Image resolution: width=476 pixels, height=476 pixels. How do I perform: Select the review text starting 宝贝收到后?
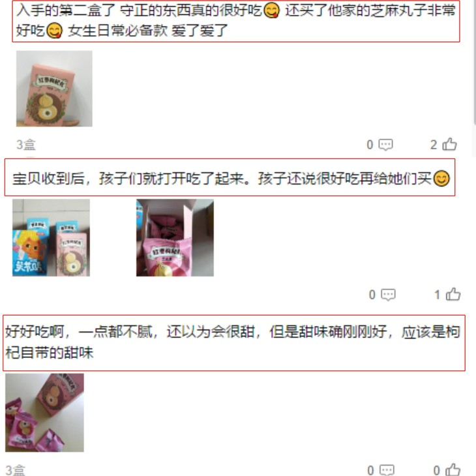pos(230,177)
